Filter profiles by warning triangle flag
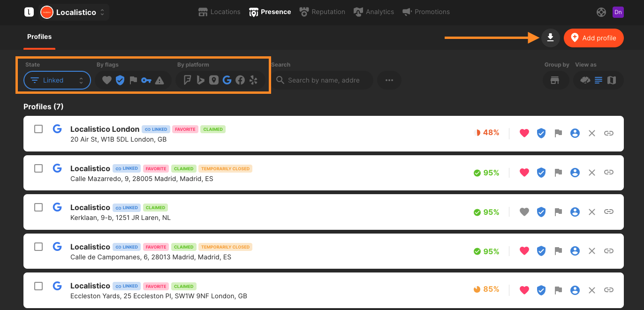The height and width of the screenshot is (310, 644). [159, 80]
